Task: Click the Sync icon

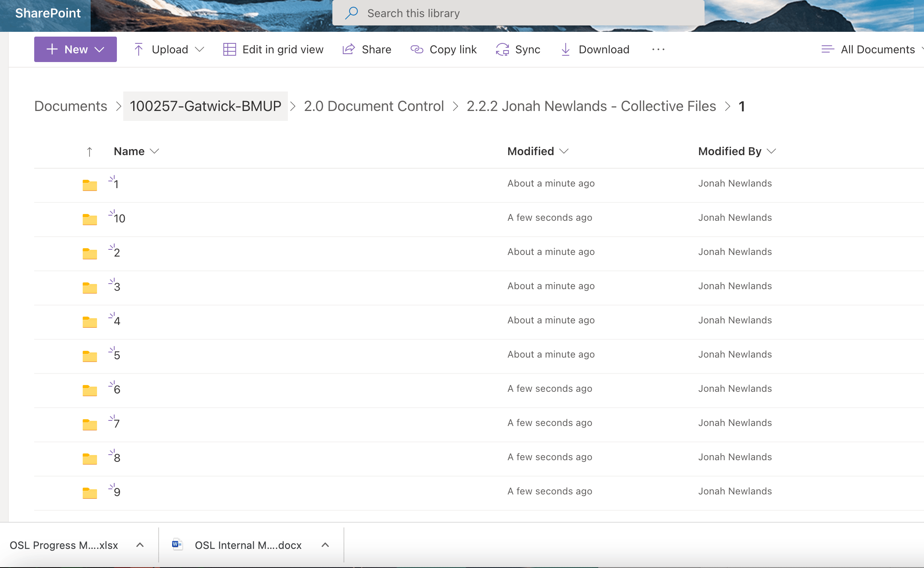Action: (502, 49)
